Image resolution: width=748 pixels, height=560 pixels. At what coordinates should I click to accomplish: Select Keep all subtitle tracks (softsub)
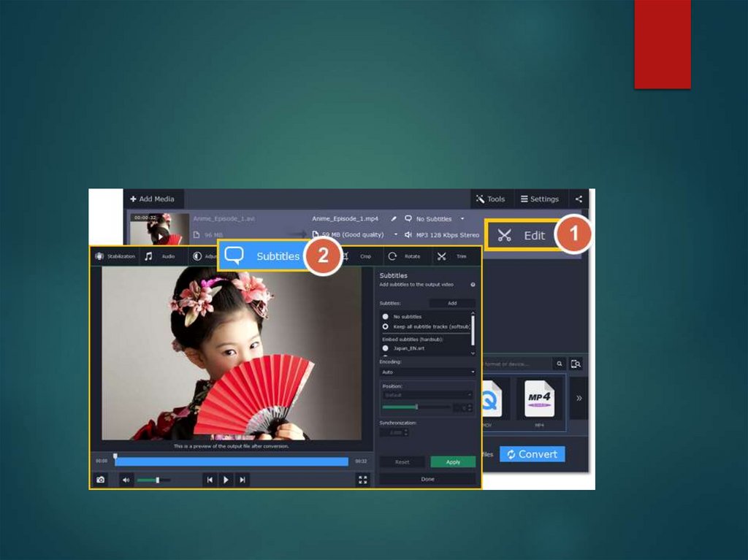(386, 327)
